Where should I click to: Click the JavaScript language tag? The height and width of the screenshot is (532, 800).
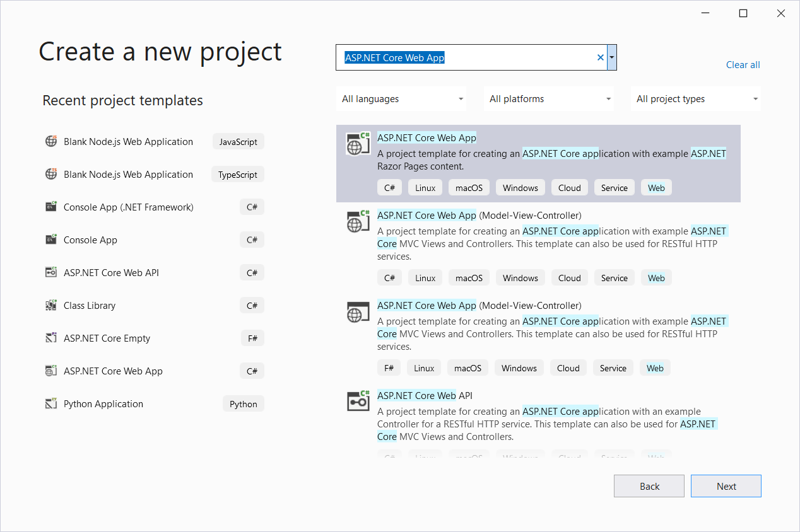[238, 142]
